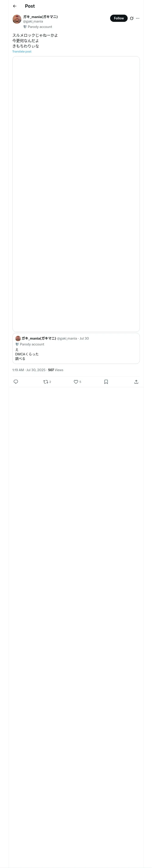Bookmark this post
Viewport: 152px width, 868px height.
point(106,382)
